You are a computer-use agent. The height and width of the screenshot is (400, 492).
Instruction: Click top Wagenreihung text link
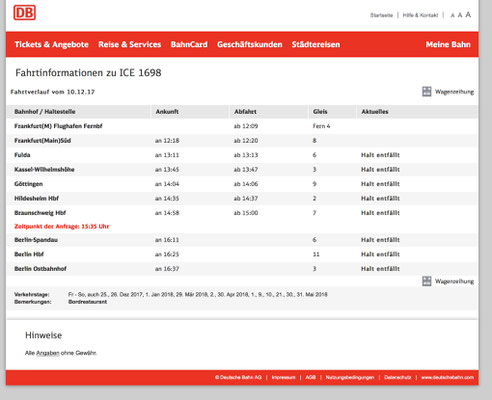454,92
